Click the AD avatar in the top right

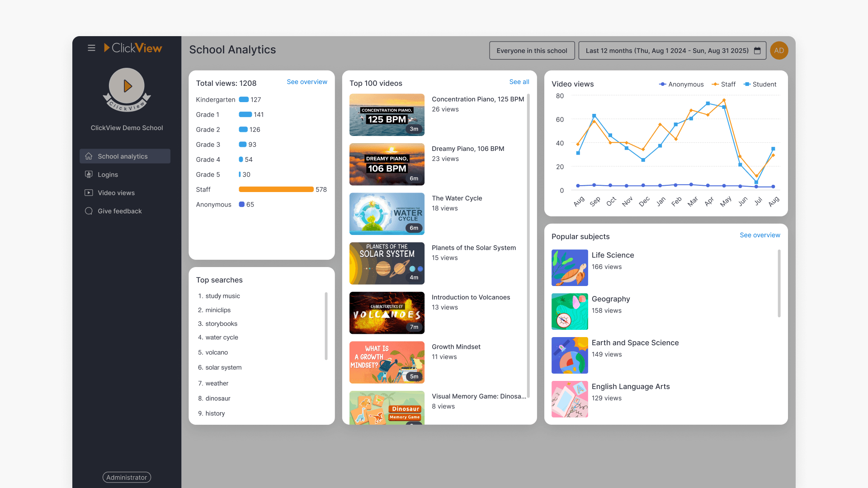click(779, 50)
